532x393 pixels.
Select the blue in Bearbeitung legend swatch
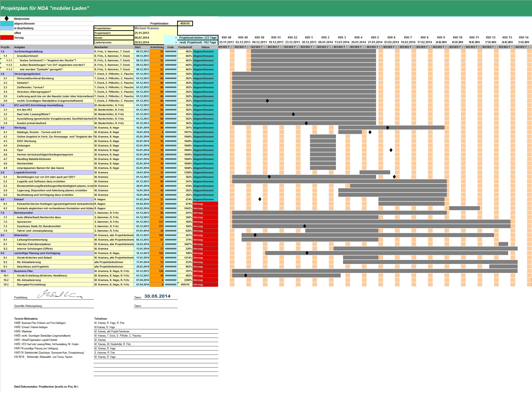(x=7, y=28)
